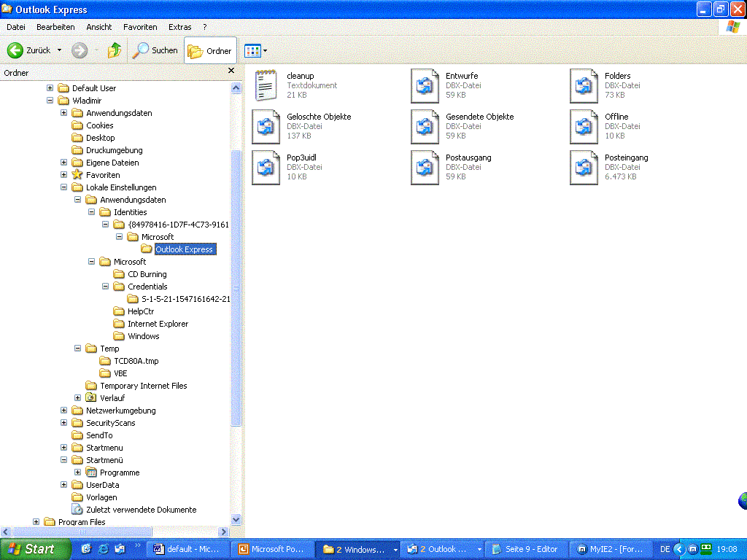
Task: Open the 2 Outlook taskbar group
Action: [x=441, y=549]
